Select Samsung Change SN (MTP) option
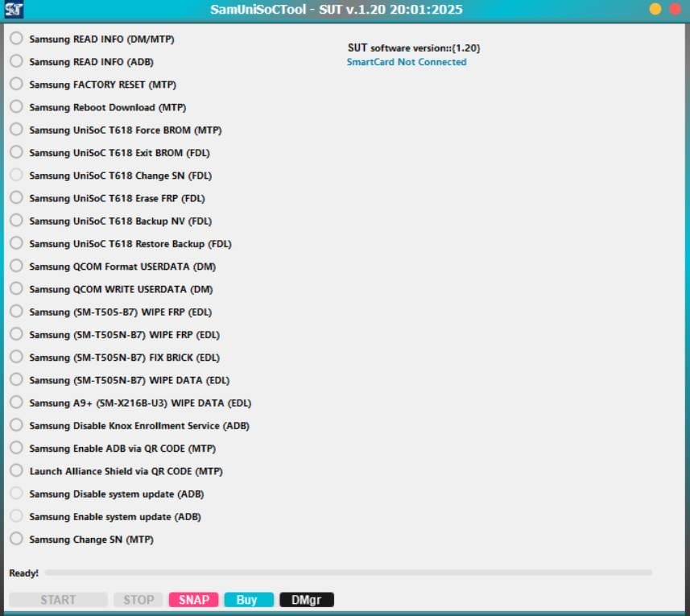The image size is (690, 616). pos(16,539)
